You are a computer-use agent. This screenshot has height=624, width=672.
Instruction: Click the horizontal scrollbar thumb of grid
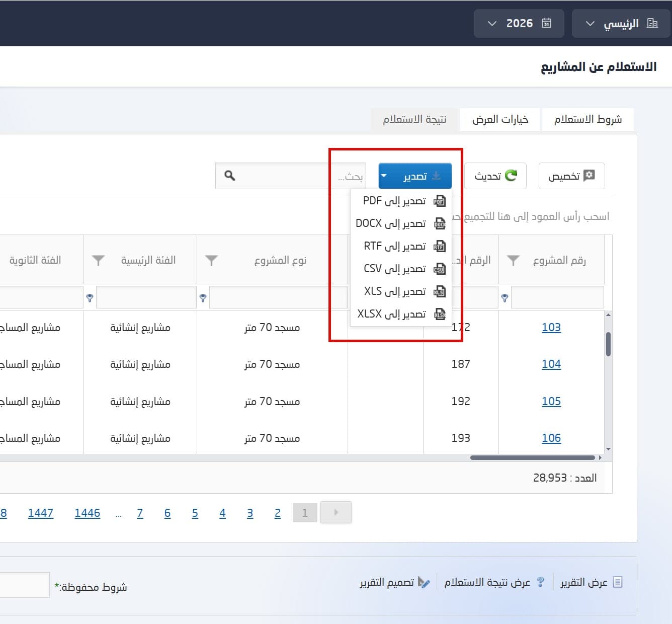pyautogui.click(x=533, y=457)
